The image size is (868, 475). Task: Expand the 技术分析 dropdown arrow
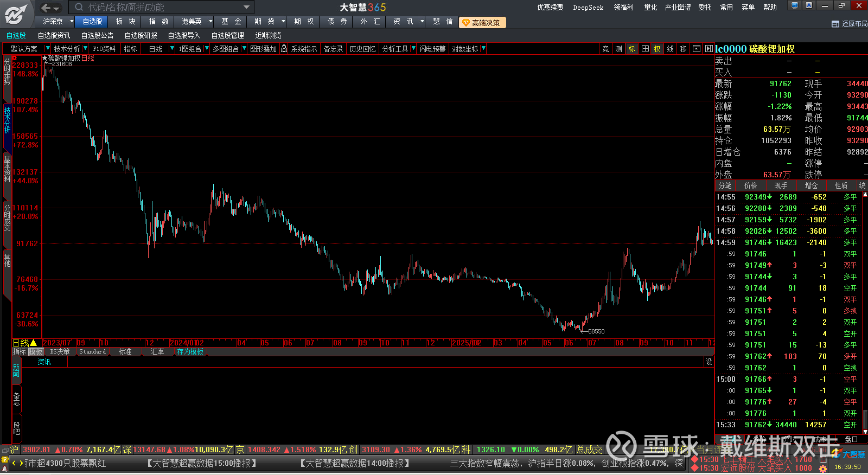(85, 49)
